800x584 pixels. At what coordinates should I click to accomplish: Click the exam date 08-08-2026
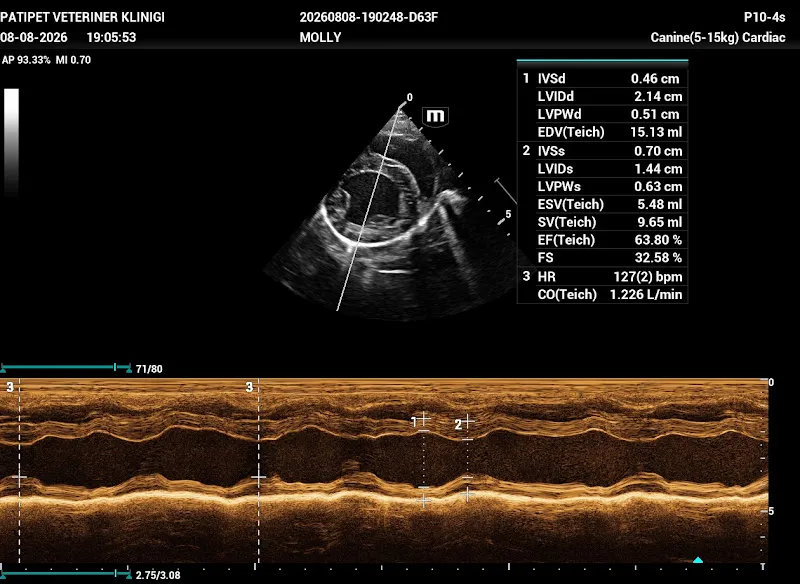point(34,37)
